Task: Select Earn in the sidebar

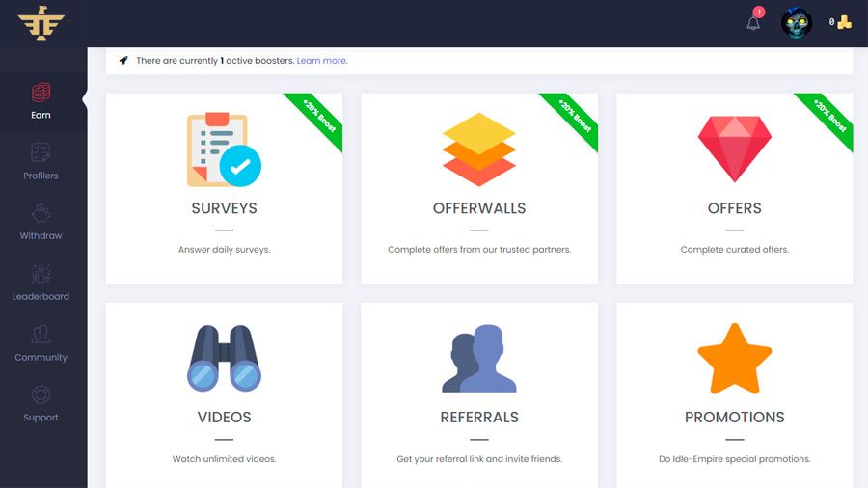Action: pos(41,102)
